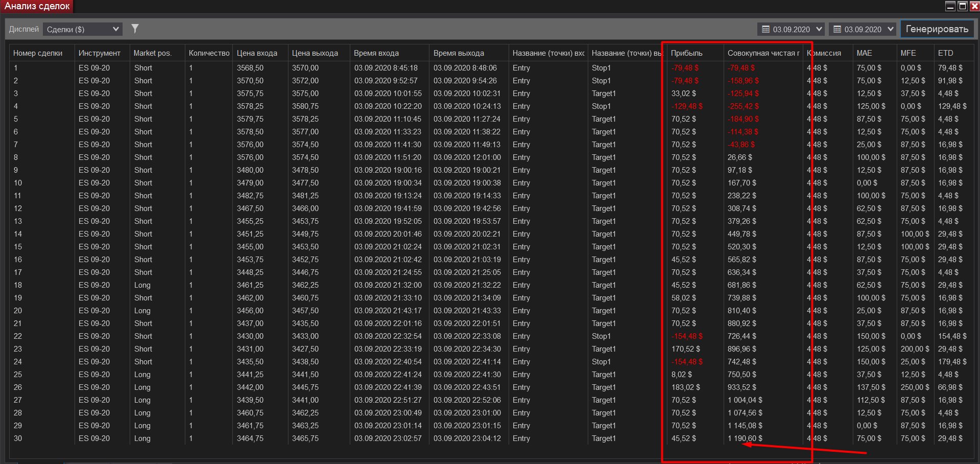
Task: Click the Генерировать button
Action: (937, 29)
